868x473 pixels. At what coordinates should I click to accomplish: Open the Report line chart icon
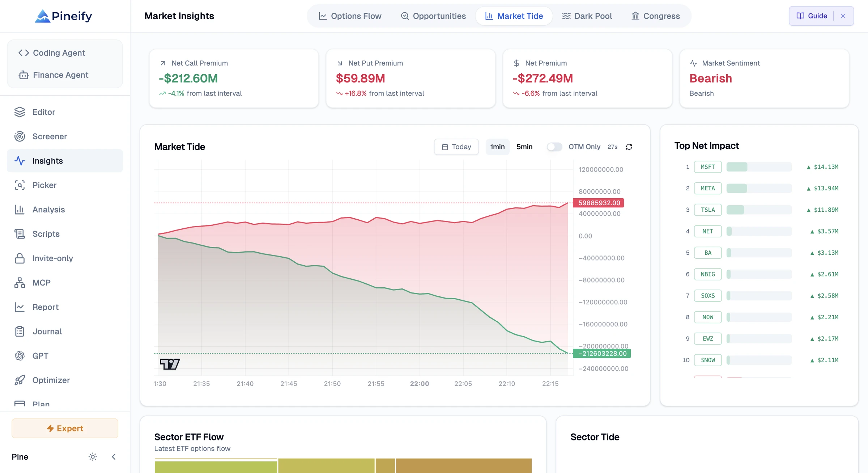pos(20,307)
